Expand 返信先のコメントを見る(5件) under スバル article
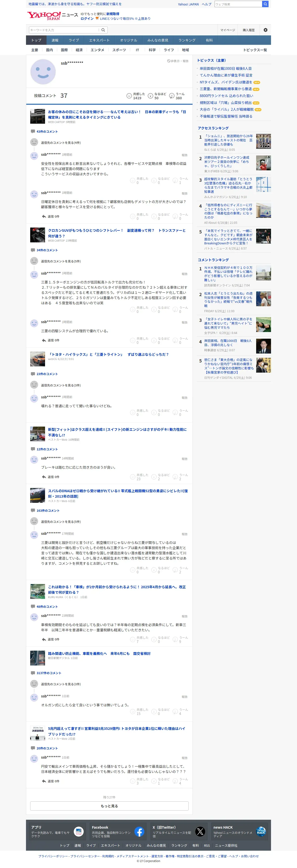 pyautogui.click(x=61, y=522)
